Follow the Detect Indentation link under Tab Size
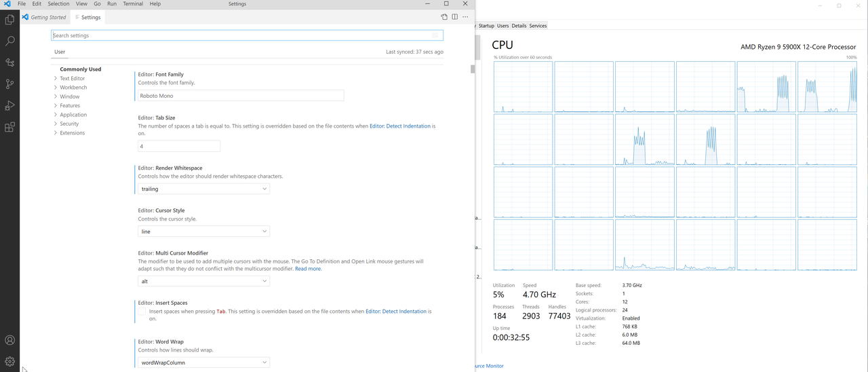 click(400, 126)
